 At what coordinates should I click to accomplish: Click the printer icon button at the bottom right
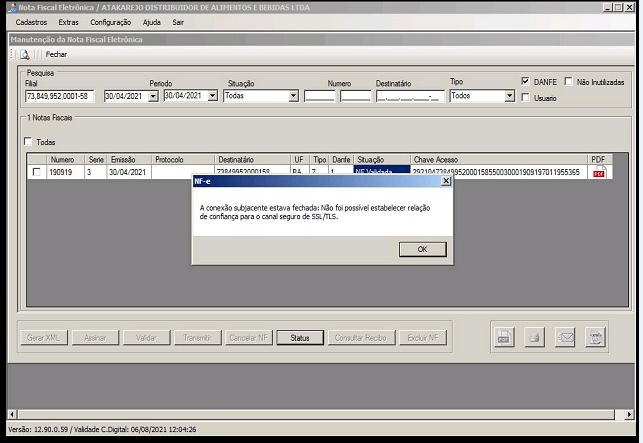coord(534,337)
